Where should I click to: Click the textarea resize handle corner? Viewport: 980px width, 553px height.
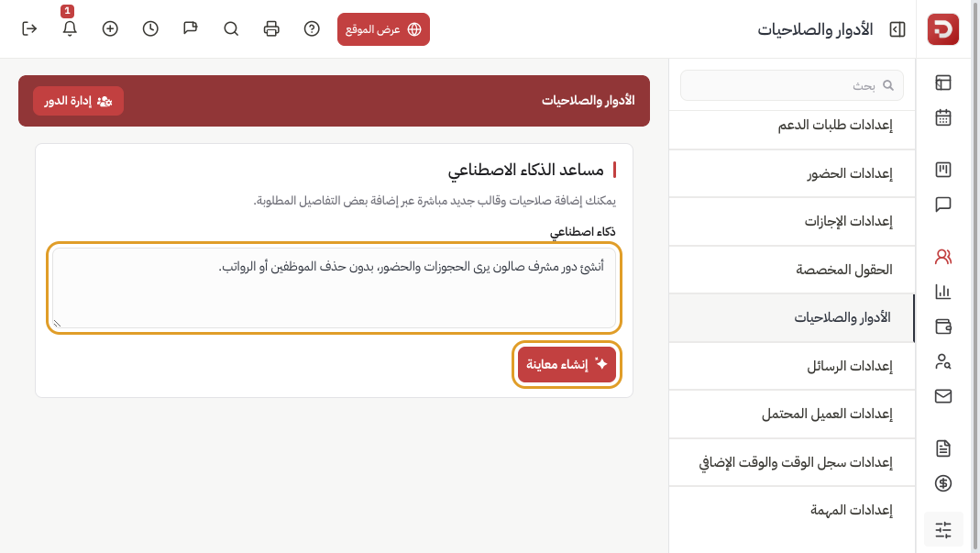tap(57, 324)
